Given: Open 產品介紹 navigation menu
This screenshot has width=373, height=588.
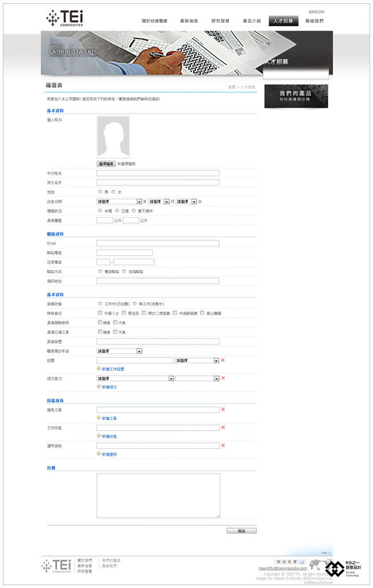Looking at the screenshot, I should [251, 21].
